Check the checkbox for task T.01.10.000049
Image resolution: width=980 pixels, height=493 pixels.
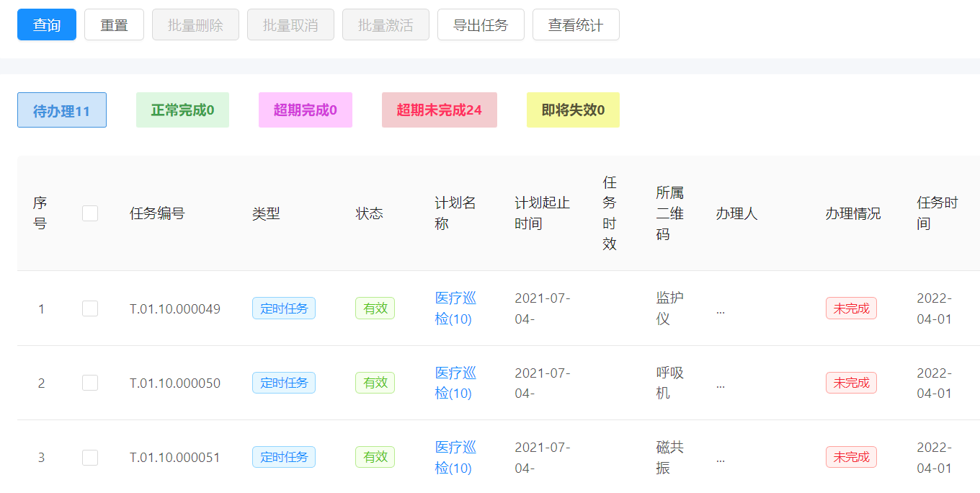pyautogui.click(x=89, y=308)
